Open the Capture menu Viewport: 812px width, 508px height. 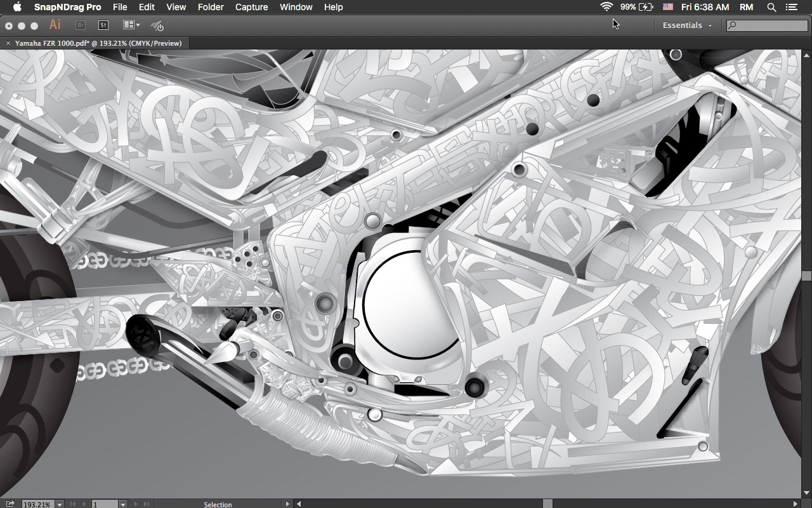tap(251, 7)
